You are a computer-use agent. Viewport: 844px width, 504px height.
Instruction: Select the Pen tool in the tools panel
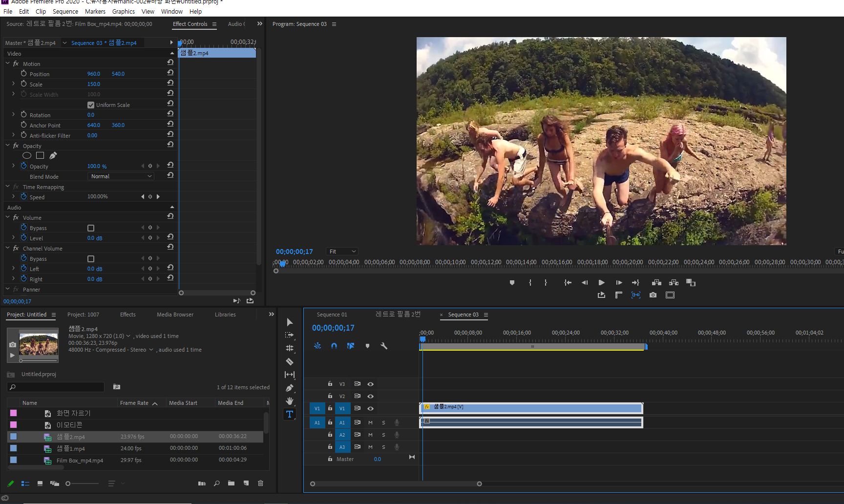coord(290,388)
